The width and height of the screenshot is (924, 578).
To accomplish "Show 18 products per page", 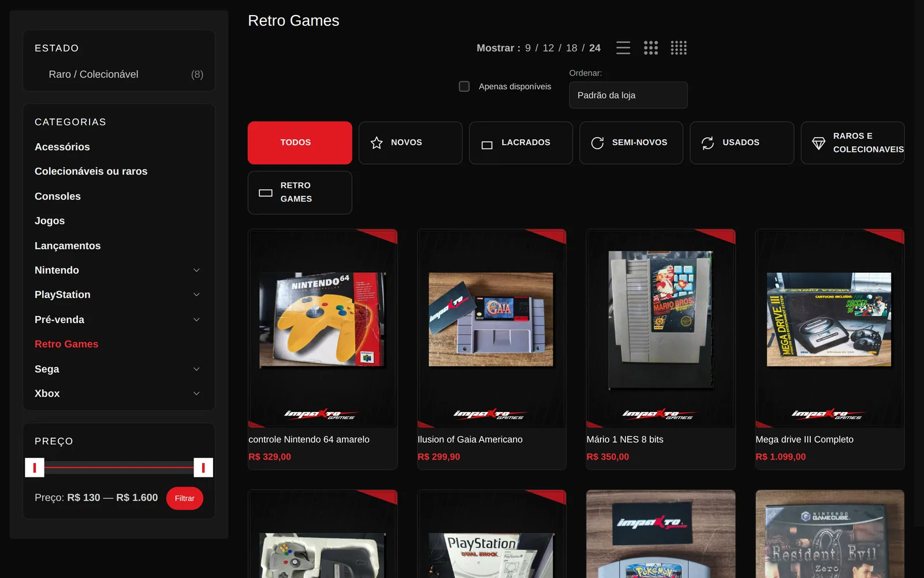I will (x=572, y=48).
